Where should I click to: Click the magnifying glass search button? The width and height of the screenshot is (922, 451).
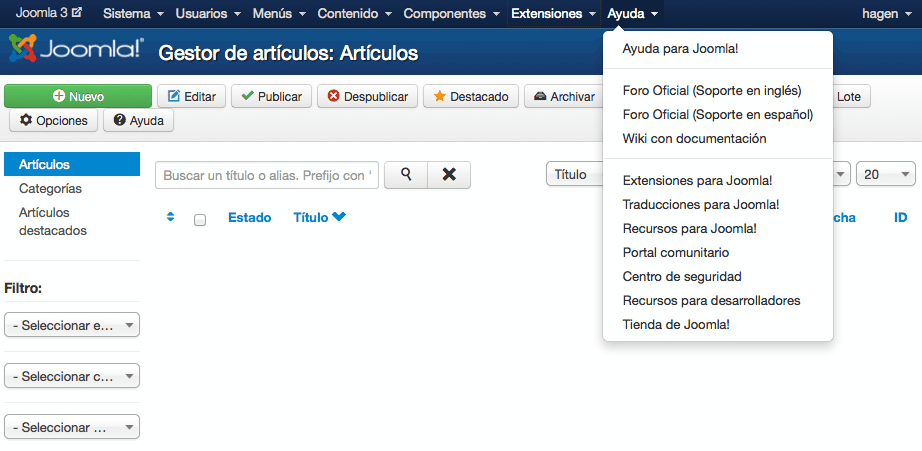(x=406, y=175)
